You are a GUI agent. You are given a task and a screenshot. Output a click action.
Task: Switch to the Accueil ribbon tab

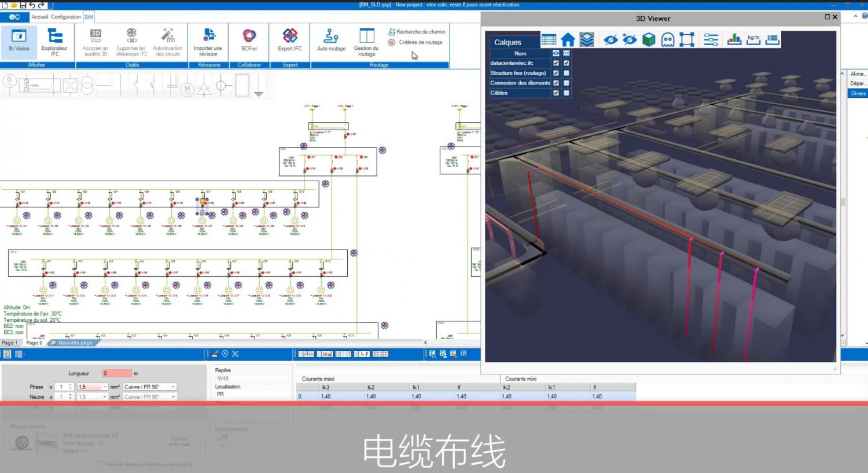point(40,17)
